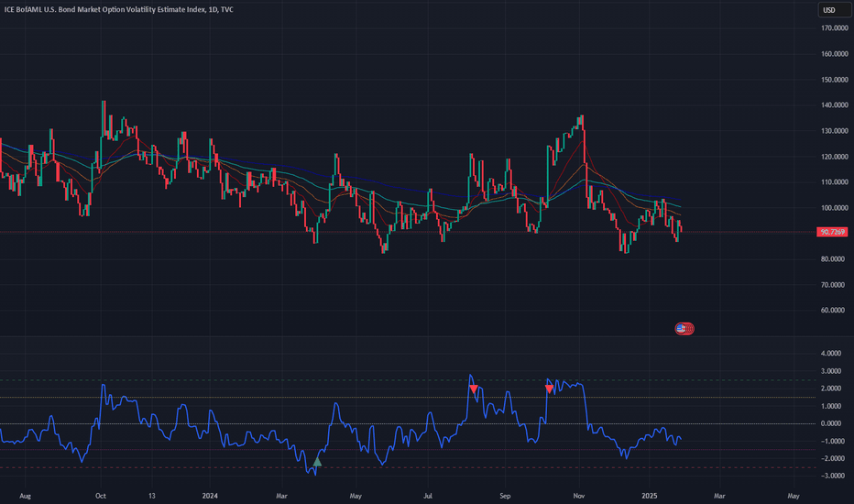Click the 140.0000 price axis label
Screen dimensions: 854x504
pos(835,105)
